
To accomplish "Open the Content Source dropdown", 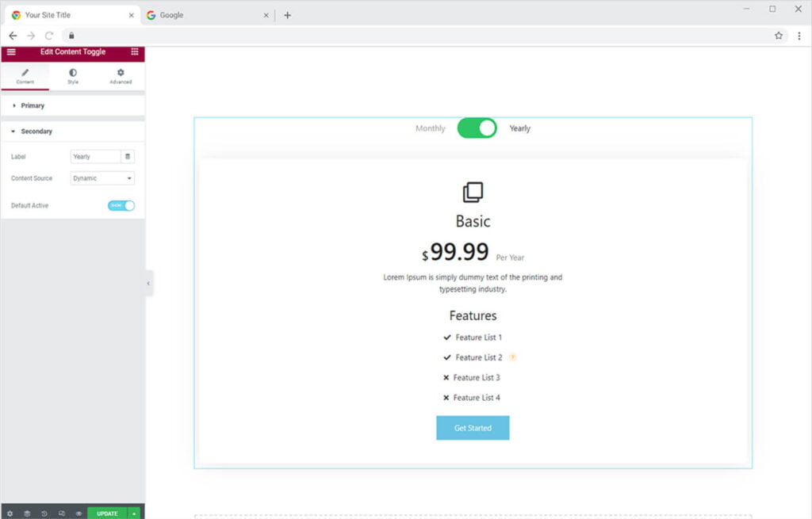I will [x=102, y=178].
